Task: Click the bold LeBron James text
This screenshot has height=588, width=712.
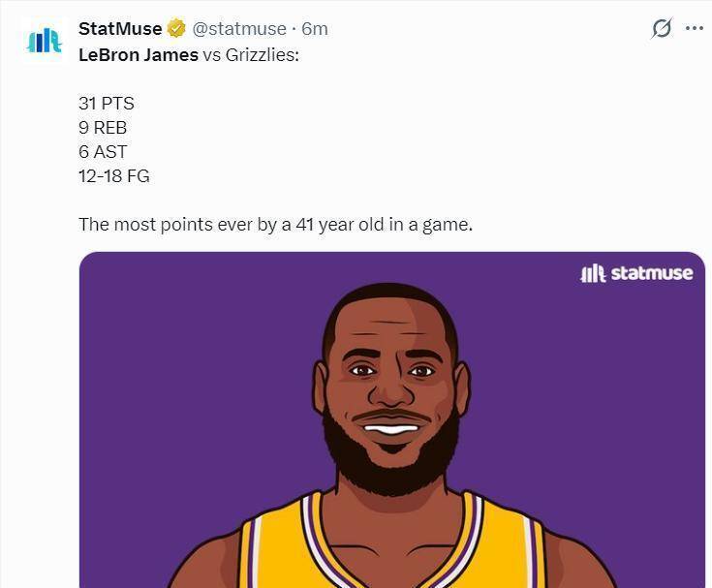Action: (138, 54)
